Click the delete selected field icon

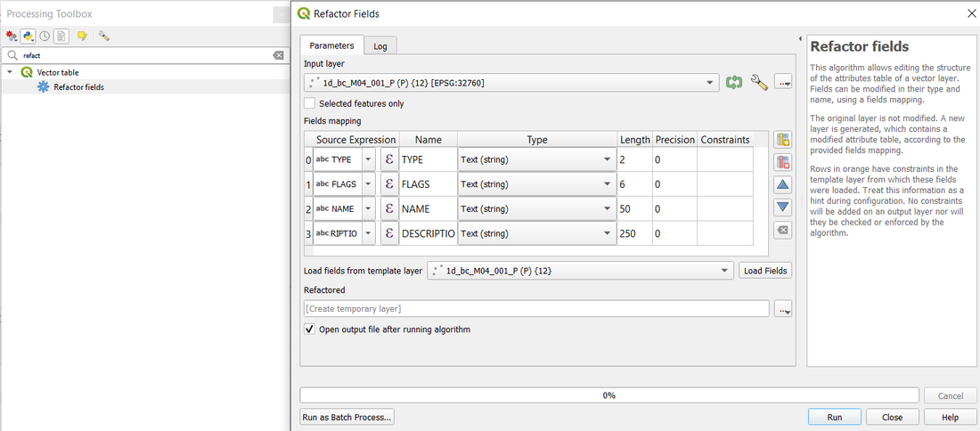pos(782,162)
